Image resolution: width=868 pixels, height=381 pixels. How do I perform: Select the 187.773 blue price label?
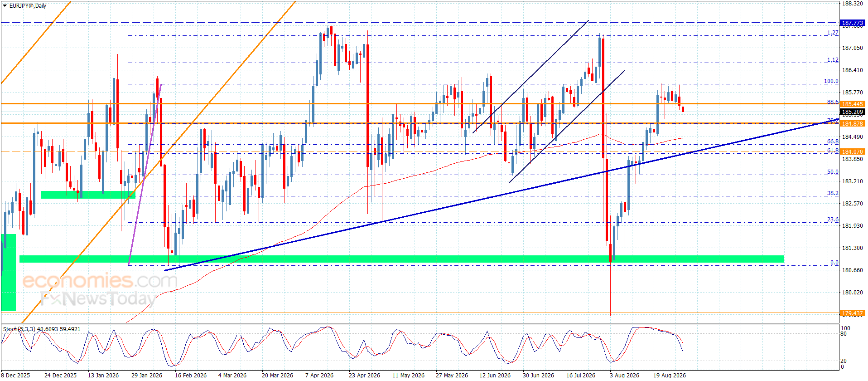coord(852,23)
